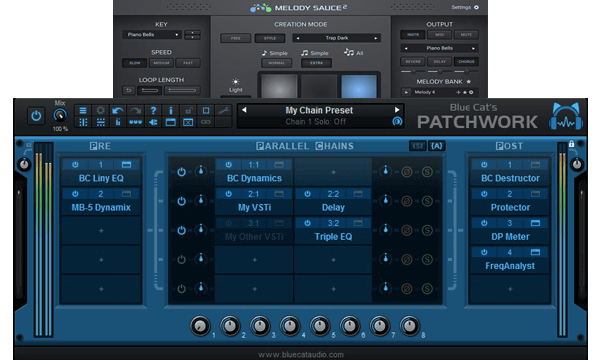Image resolution: width=600 pixels, height=360 pixels.
Task: Open the question mark help icon
Action: tap(153, 111)
